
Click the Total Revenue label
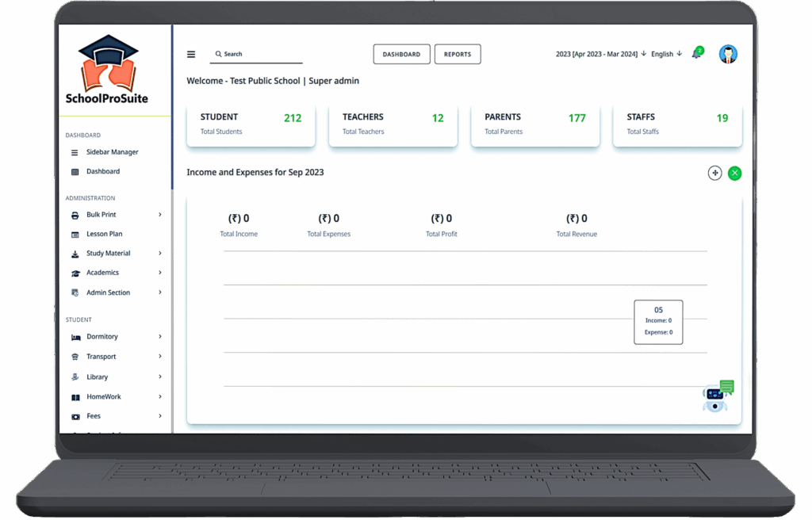[x=576, y=234]
